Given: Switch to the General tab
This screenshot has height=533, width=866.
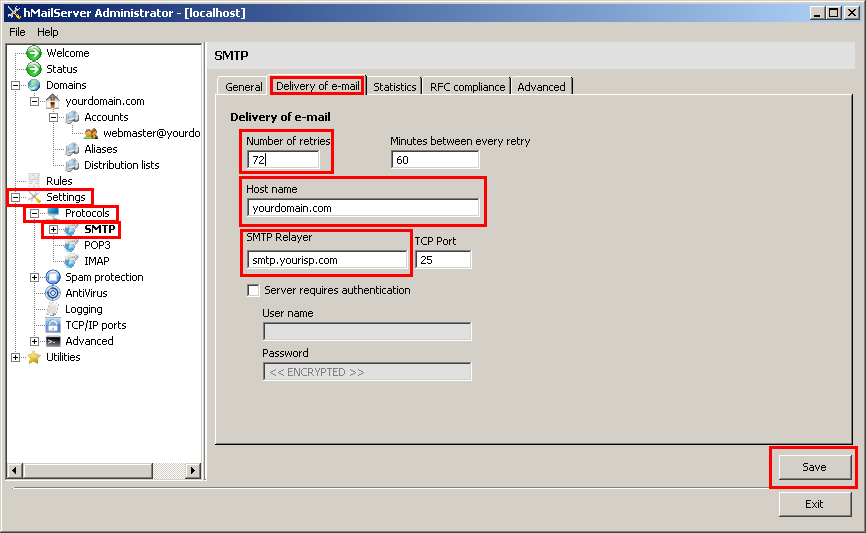Looking at the screenshot, I should (x=244, y=87).
